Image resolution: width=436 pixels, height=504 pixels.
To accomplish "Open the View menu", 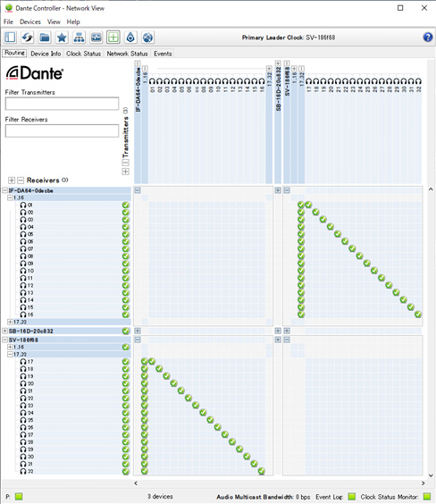I will point(54,21).
